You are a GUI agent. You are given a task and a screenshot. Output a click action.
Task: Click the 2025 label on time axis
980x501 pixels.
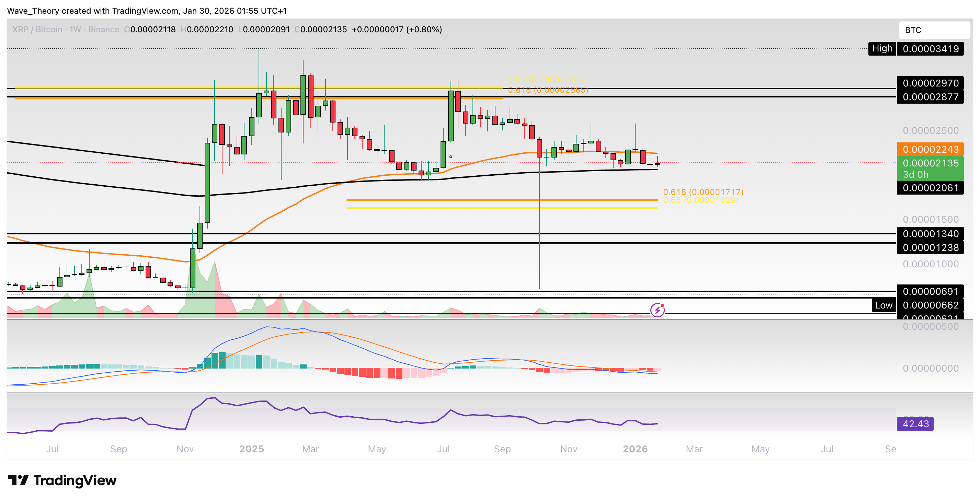pyautogui.click(x=251, y=449)
